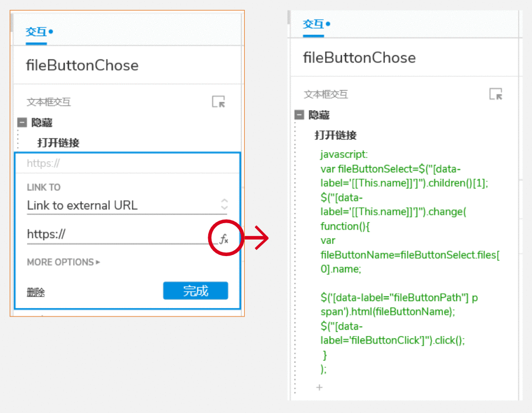Click the LINK TO label
The width and height of the screenshot is (532, 413).
(x=43, y=187)
